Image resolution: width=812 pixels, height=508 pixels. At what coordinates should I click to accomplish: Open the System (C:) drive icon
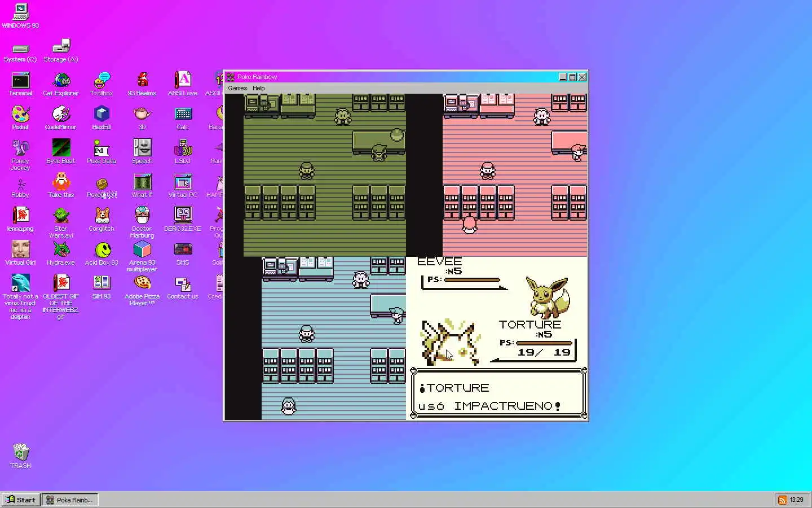pos(20,52)
